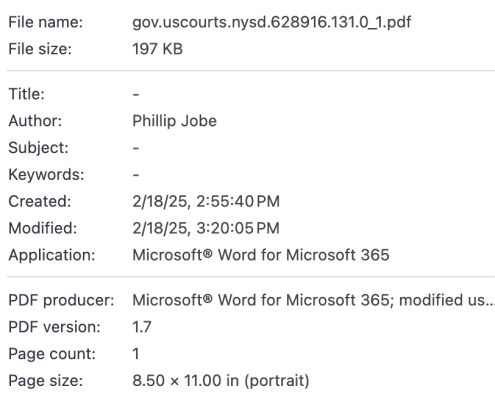Click the Page count value 1
Screen dimensions: 495x400
[136, 354]
